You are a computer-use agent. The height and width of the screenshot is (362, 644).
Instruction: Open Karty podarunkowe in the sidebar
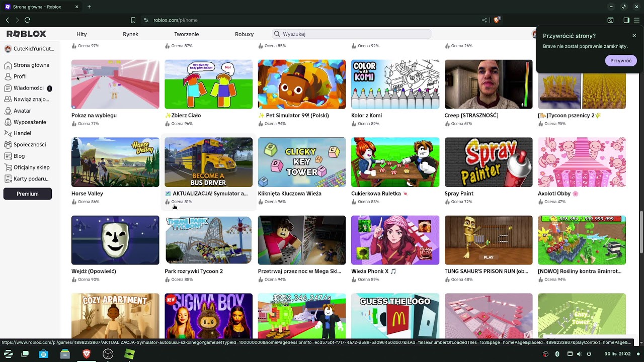[x=27, y=178]
